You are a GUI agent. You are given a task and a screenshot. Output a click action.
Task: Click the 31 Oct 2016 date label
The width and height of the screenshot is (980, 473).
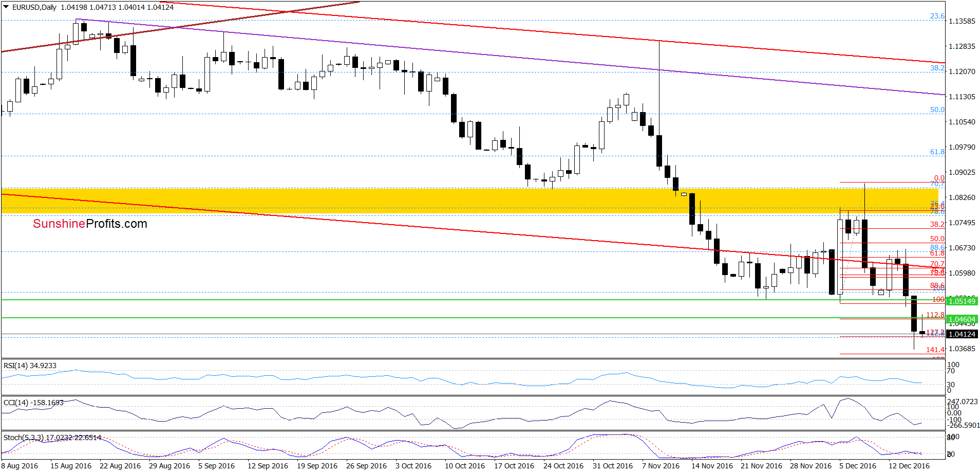coord(613,466)
